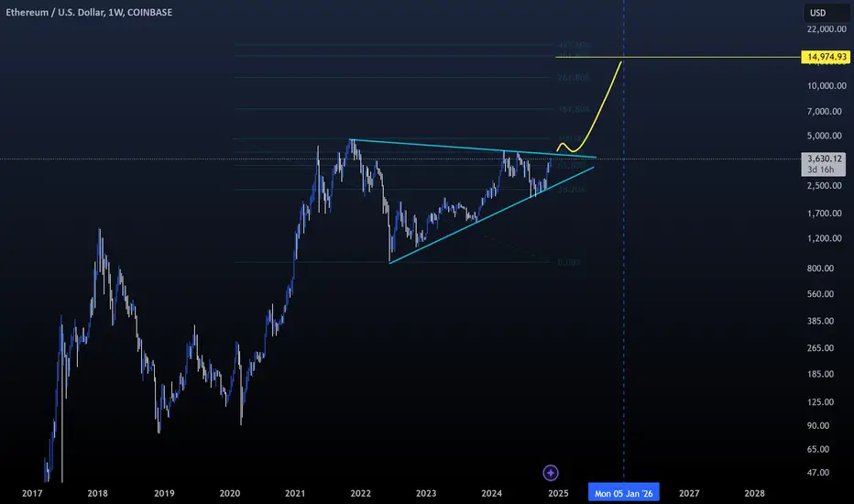Click the 2027 label on the time axis
This screenshot has width=854, height=504.
[689, 493]
